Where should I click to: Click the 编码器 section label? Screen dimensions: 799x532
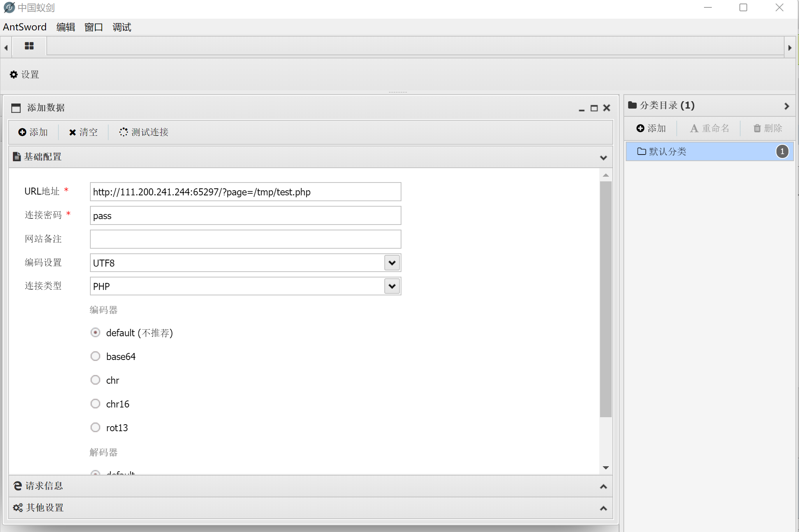104,310
